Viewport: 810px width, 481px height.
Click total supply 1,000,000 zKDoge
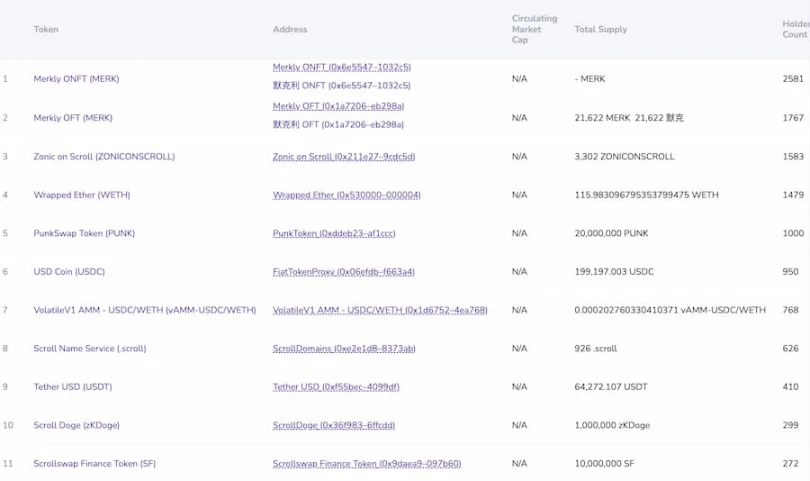(612, 425)
